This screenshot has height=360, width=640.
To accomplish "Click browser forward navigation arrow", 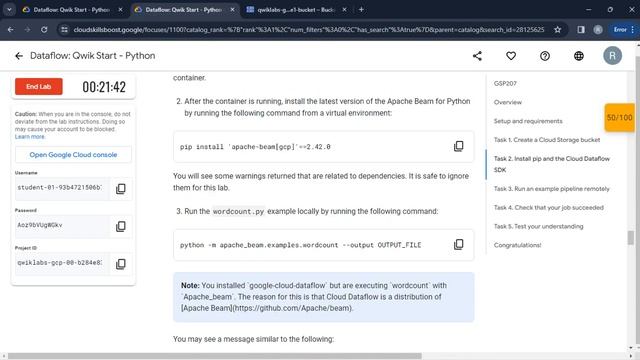I will tap(27, 29).
